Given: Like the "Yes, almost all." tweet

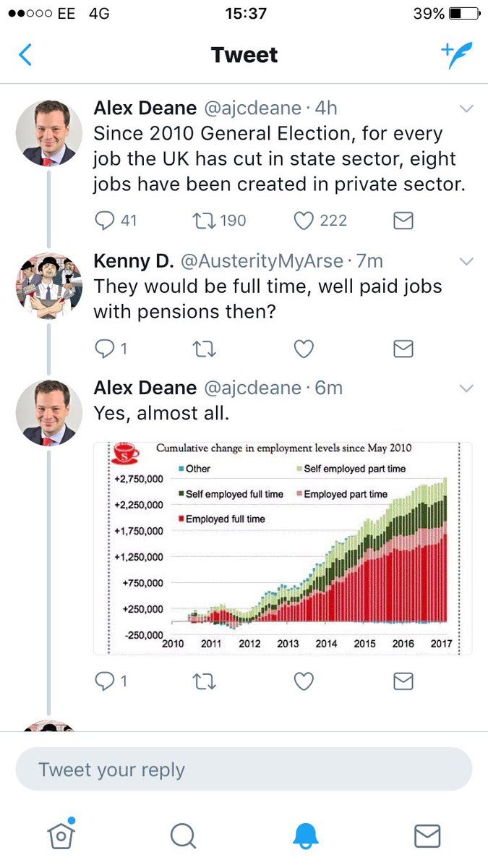Looking at the screenshot, I should [304, 681].
